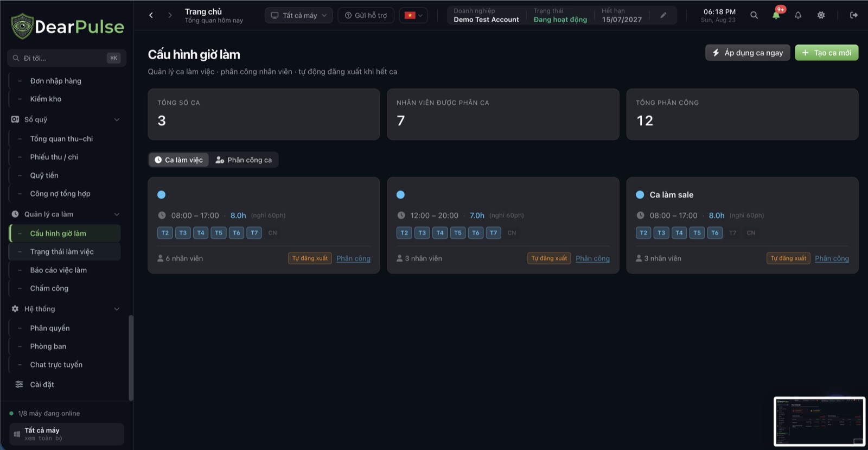Go forward using the header forward arrow
The image size is (868, 450).
170,15
